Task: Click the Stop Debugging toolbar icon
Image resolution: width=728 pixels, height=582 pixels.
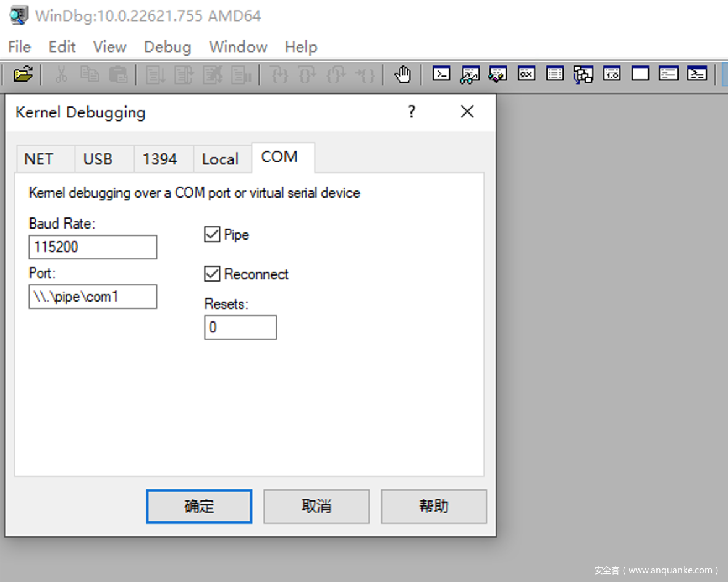Action: (213, 74)
